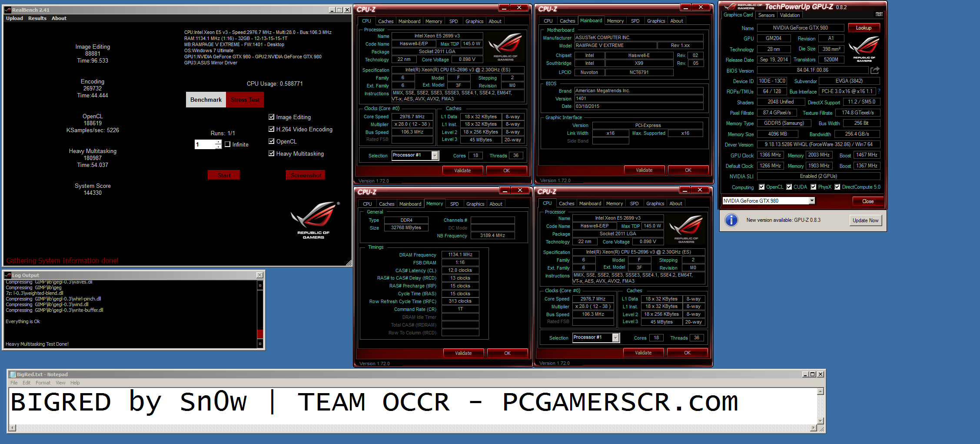Open the Graphics tab in the CPU-Z Mainboard window
Screen dimensions: 980x444
(x=656, y=21)
